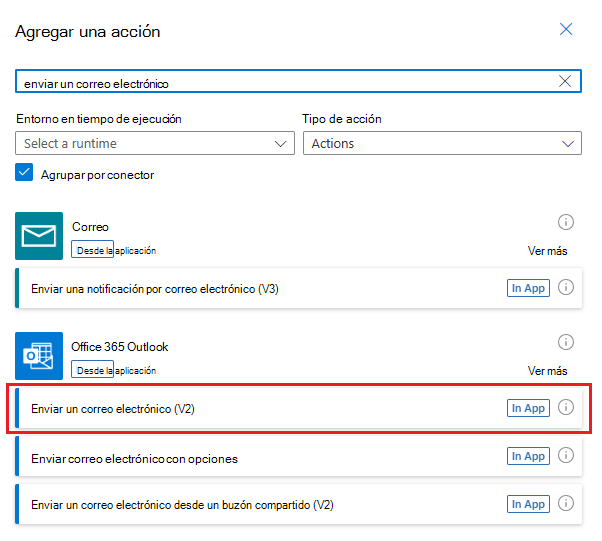Clear the search box text
The height and width of the screenshot is (541, 602).
tap(565, 81)
